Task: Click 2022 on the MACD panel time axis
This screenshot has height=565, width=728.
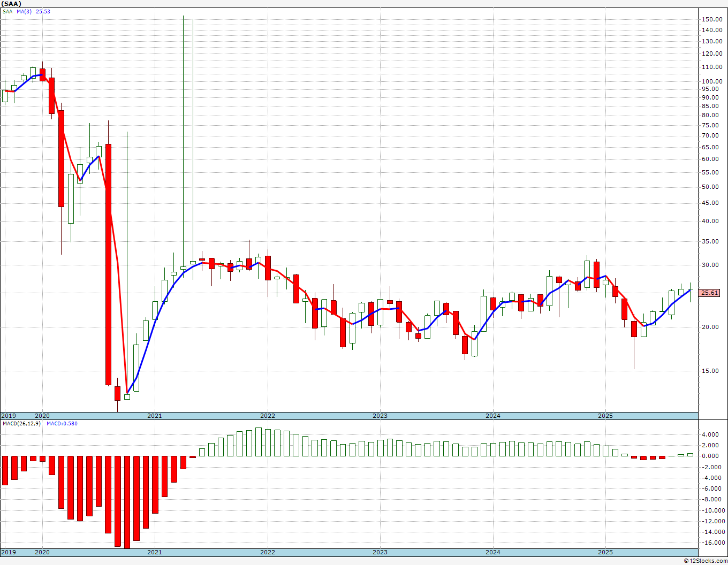Action: [x=268, y=552]
